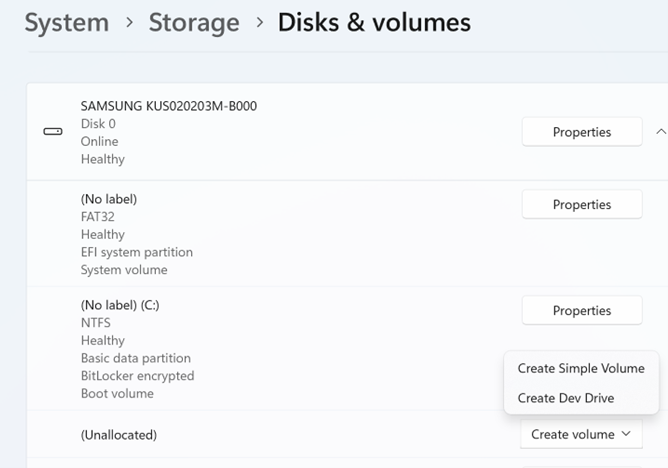668x468 pixels.
Task: Collapse the SAMSUNG Disk 0 section
Action: [660, 132]
